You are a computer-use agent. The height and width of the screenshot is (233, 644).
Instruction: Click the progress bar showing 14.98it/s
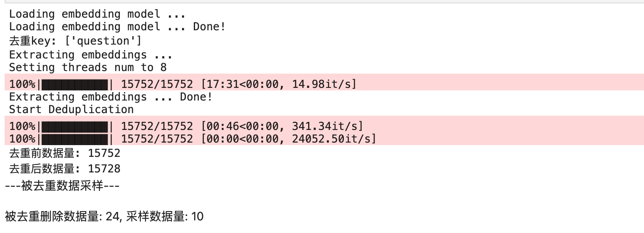(183, 84)
